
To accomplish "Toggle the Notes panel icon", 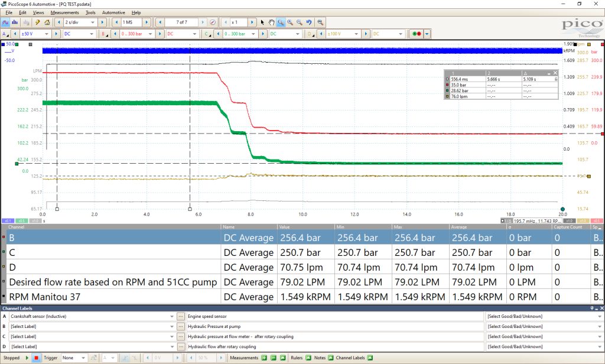I will [x=331, y=358].
